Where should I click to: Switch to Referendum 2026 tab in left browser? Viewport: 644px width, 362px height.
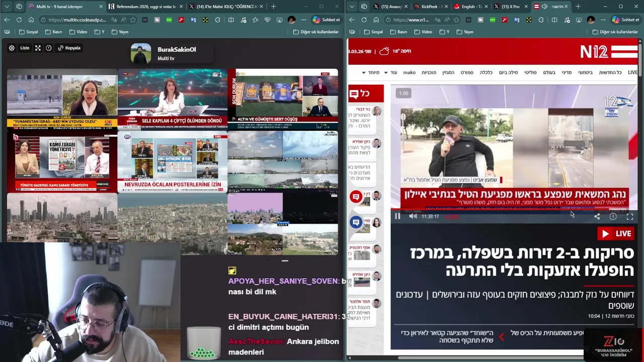click(x=145, y=7)
